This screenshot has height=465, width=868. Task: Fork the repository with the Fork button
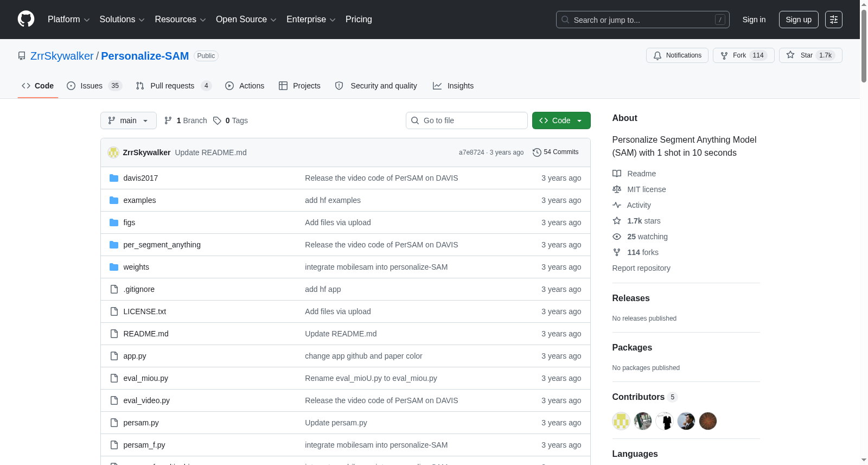(x=744, y=55)
